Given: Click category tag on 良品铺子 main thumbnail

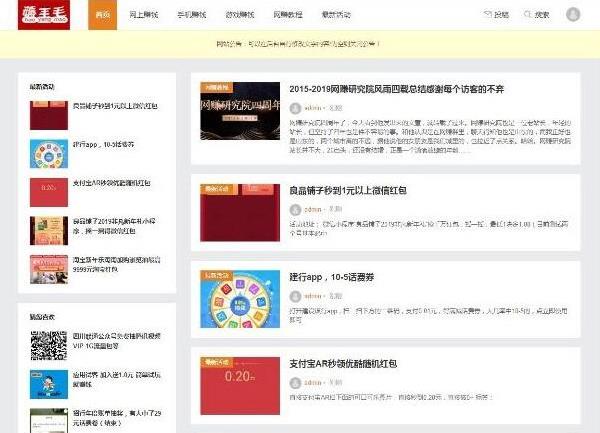Looking at the screenshot, I should [216, 189].
